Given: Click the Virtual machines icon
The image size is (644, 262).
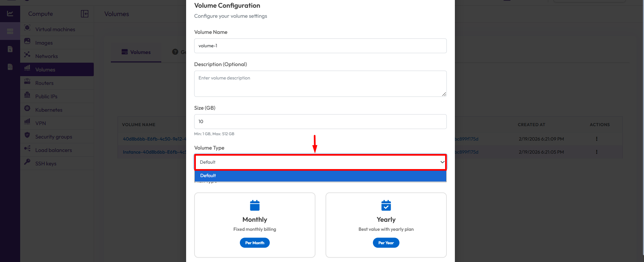Looking at the screenshot, I should click(28, 28).
